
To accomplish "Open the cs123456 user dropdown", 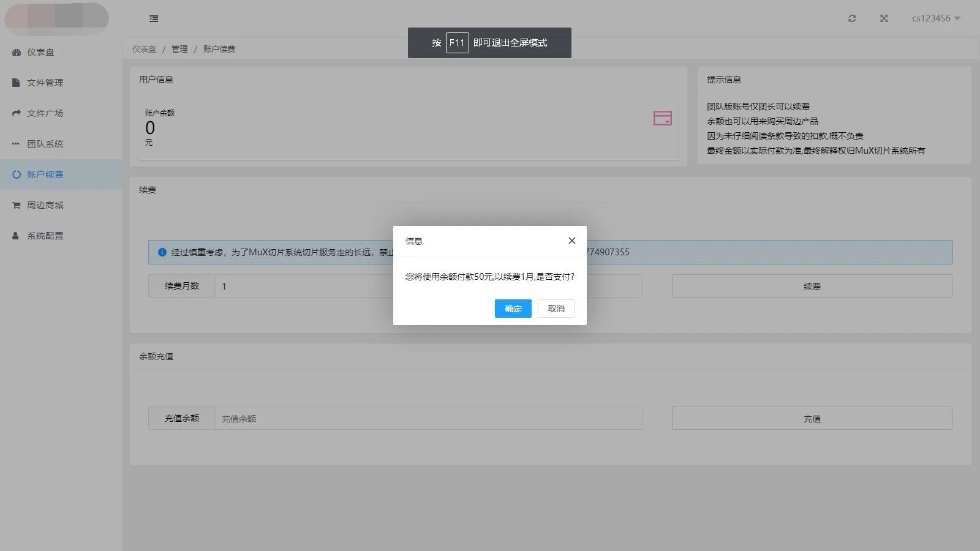I will coord(935,18).
